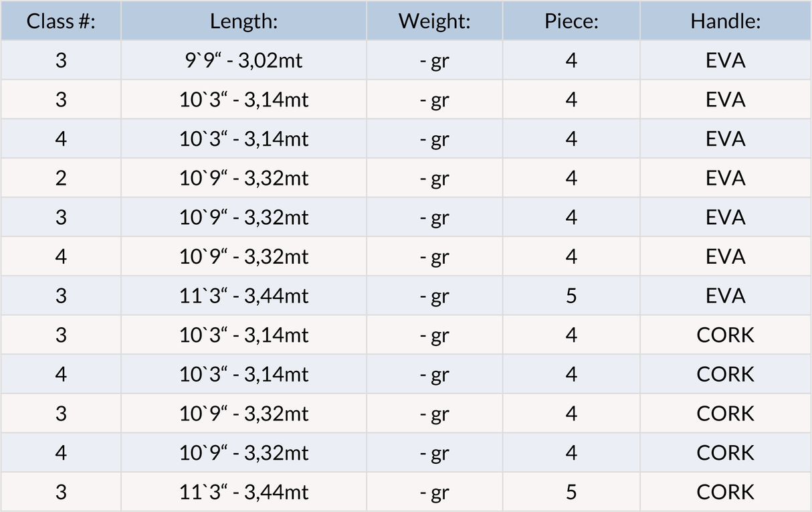
Task: Click EVA handle in the class 2 row
Action: [725, 179]
